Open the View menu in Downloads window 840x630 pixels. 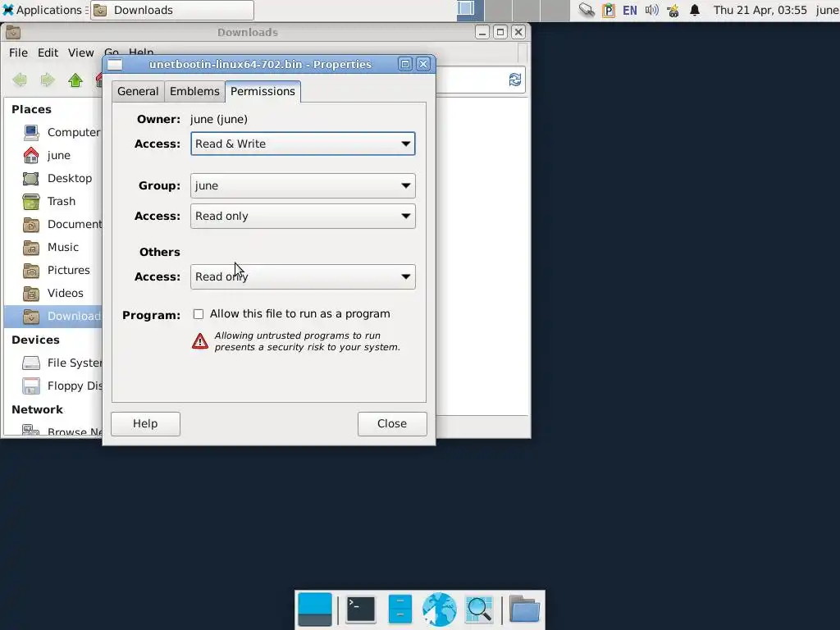pyautogui.click(x=81, y=52)
